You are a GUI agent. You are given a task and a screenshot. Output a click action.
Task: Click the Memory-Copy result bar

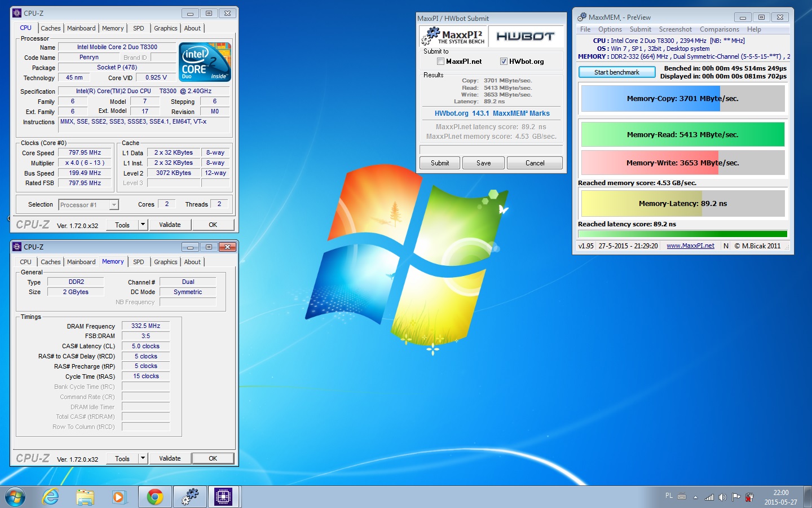[683, 99]
